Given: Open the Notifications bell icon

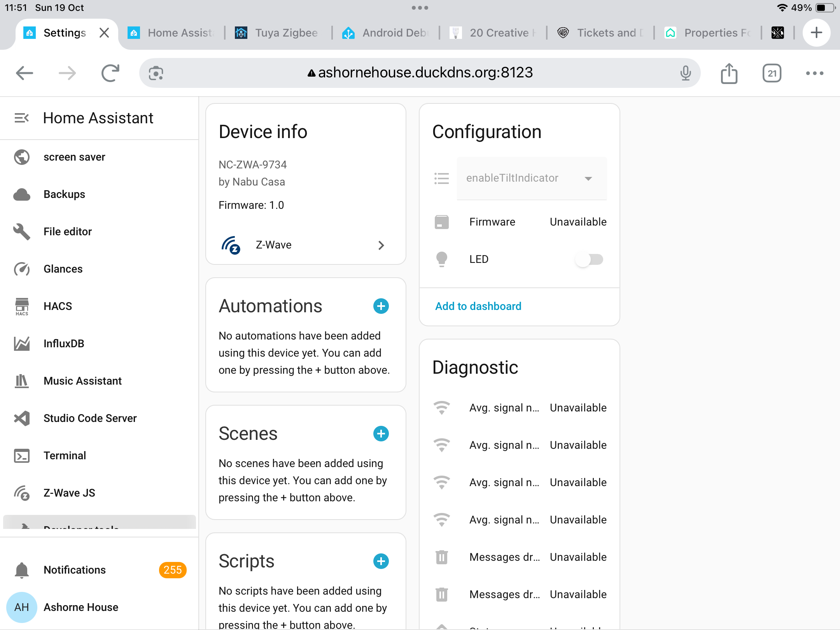Looking at the screenshot, I should click(22, 570).
